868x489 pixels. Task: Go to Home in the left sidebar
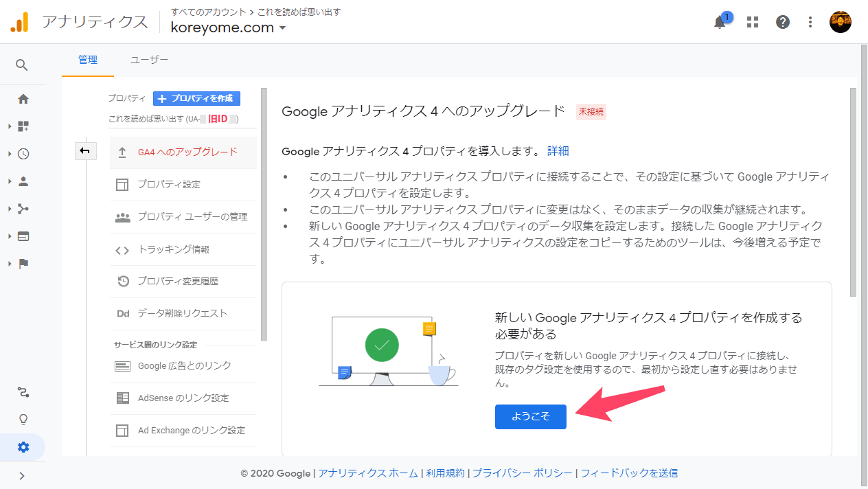[23, 99]
